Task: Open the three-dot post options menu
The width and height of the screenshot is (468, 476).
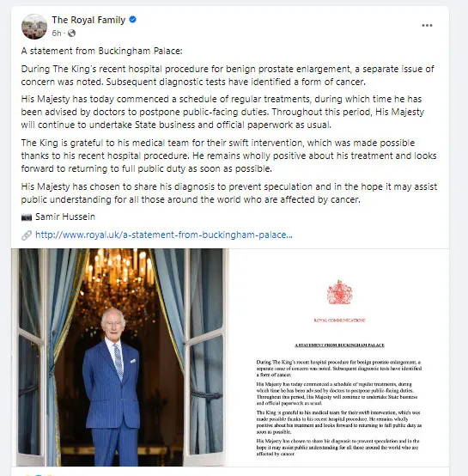Action: pos(427,26)
